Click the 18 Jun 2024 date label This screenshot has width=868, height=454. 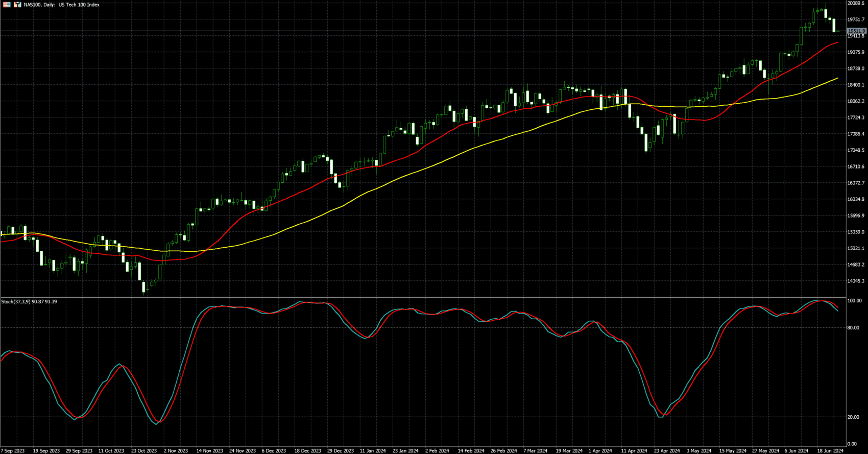(830, 450)
